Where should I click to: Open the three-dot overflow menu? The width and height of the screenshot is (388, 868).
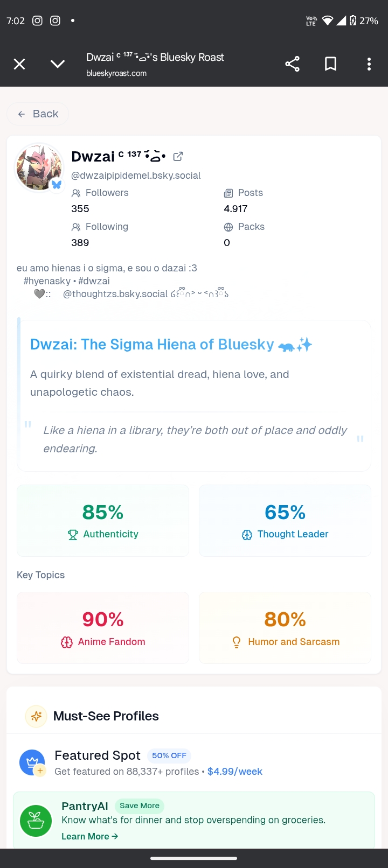click(369, 65)
